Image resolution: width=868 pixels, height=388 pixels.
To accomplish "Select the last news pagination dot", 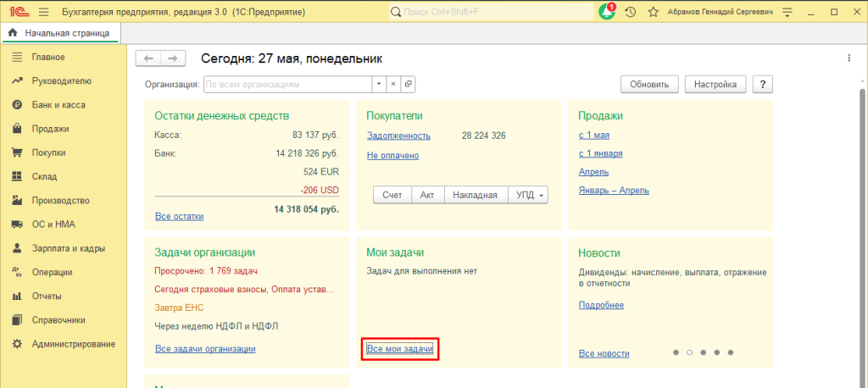I will coord(731,352).
